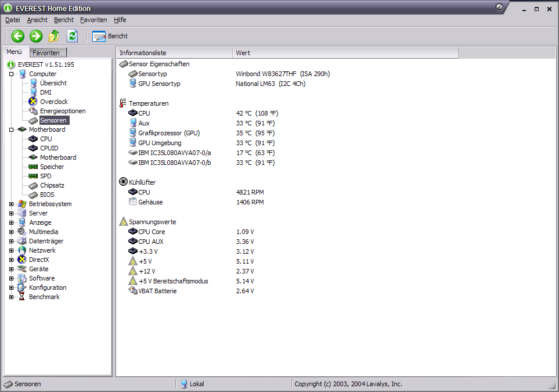Go up one level with folder icon
Image resolution: width=559 pixels, height=392 pixels.
54,36
